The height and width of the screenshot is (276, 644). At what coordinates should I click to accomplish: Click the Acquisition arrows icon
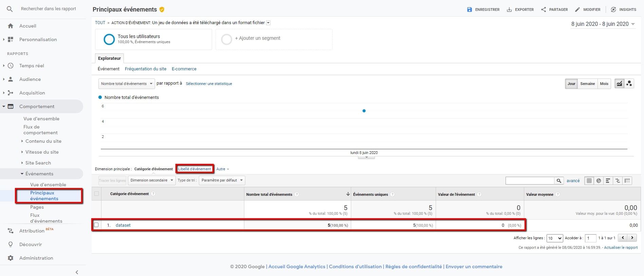coord(11,93)
